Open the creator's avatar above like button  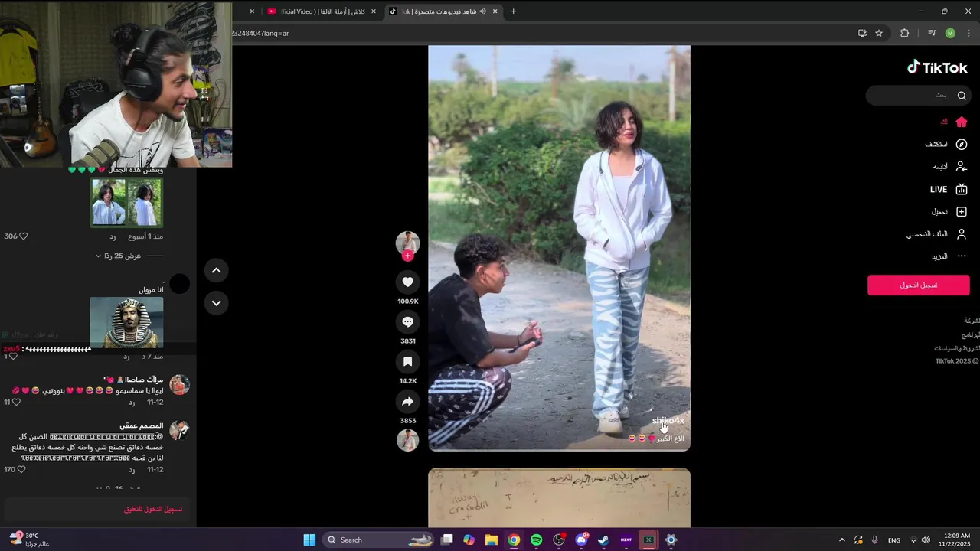pos(407,243)
